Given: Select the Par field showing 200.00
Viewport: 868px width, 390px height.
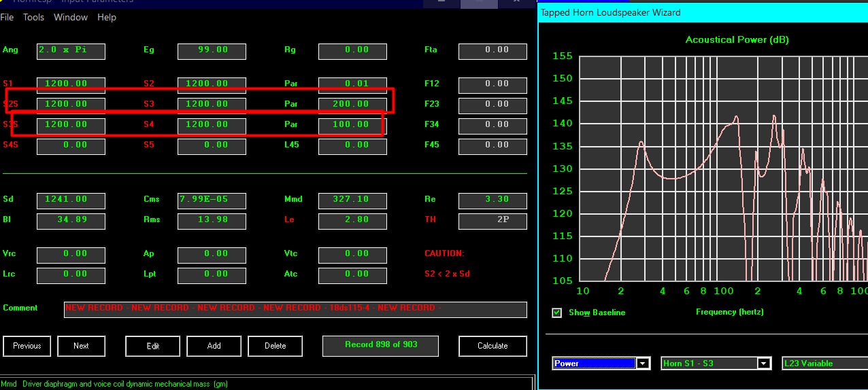Looking at the screenshot, I should [352, 105].
